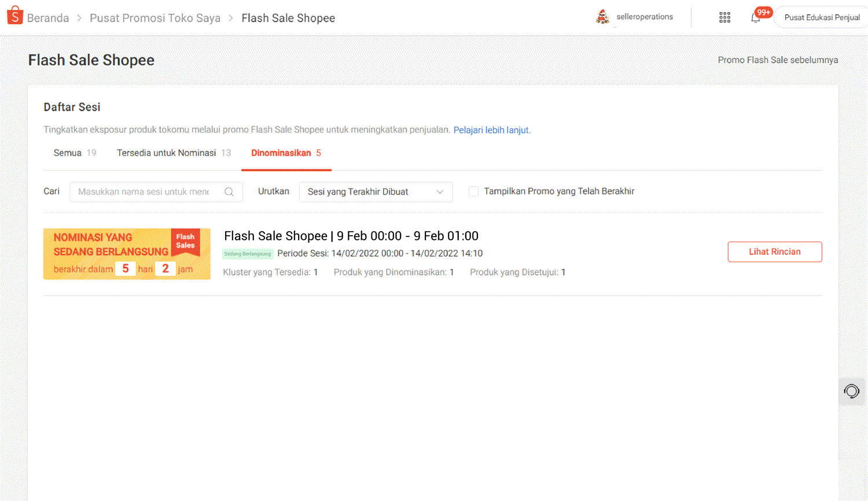Open the Pelajari lebih lanjut link
This screenshot has width=868, height=501.
pyautogui.click(x=491, y=130)
